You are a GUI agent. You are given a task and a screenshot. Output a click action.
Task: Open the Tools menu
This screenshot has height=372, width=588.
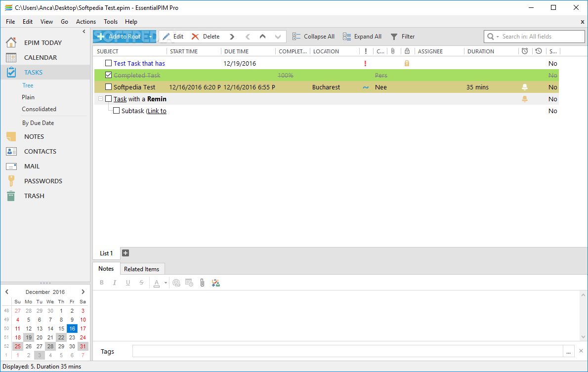111,22
